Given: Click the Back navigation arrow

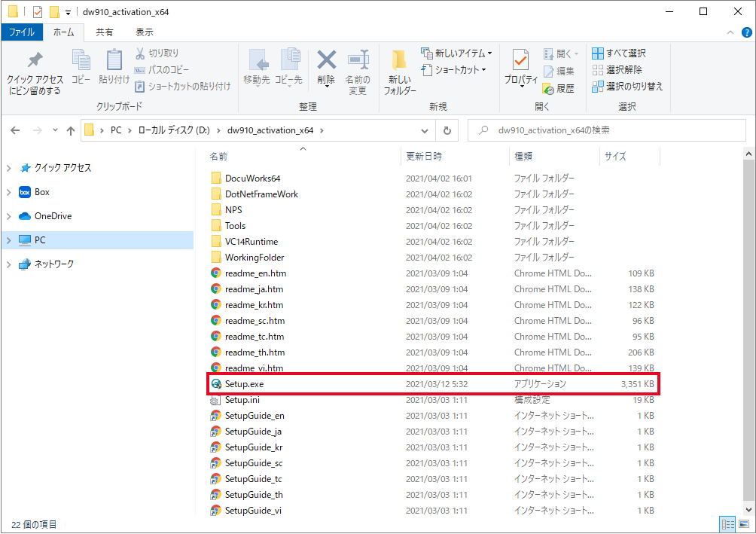Looking at the screenshot, I should tap(15, 130).
